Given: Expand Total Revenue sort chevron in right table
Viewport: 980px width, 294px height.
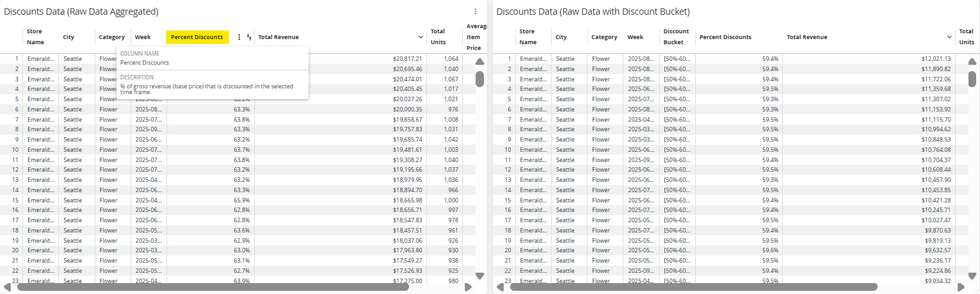Looking at the screenshot, I should [x=951, y=37].
